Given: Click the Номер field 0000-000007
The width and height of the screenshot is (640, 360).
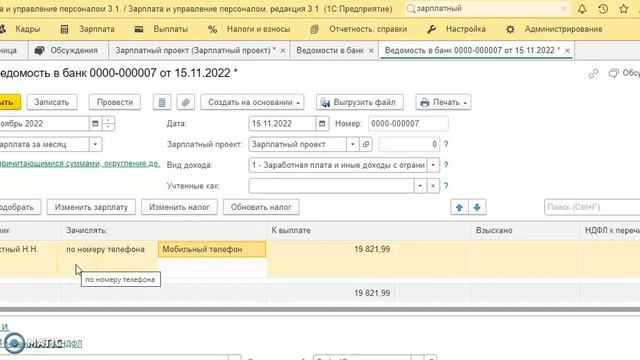Looking at the screenshot, I should (x=408, y=124).
